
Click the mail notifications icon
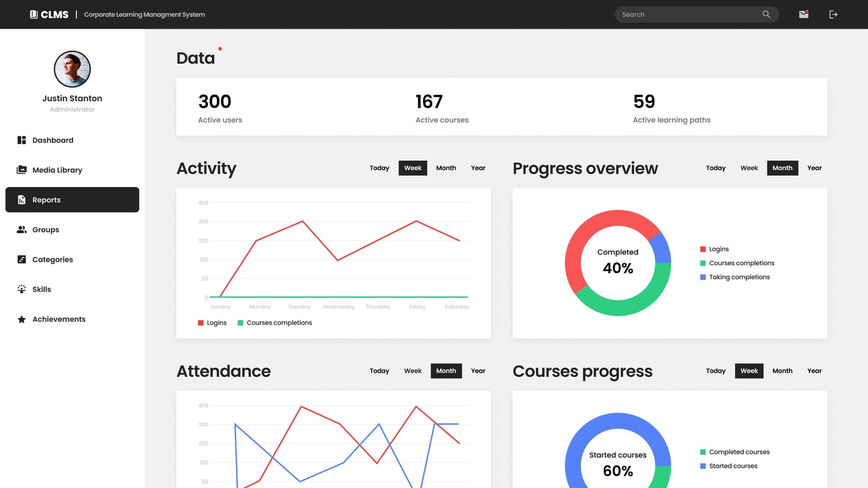(x=803, y=15)
